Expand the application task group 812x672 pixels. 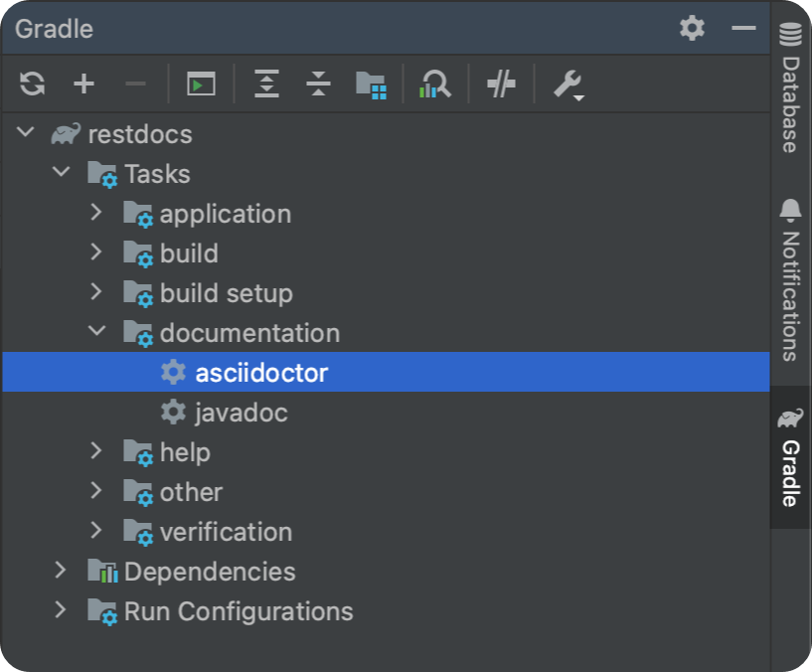[96, 212]
